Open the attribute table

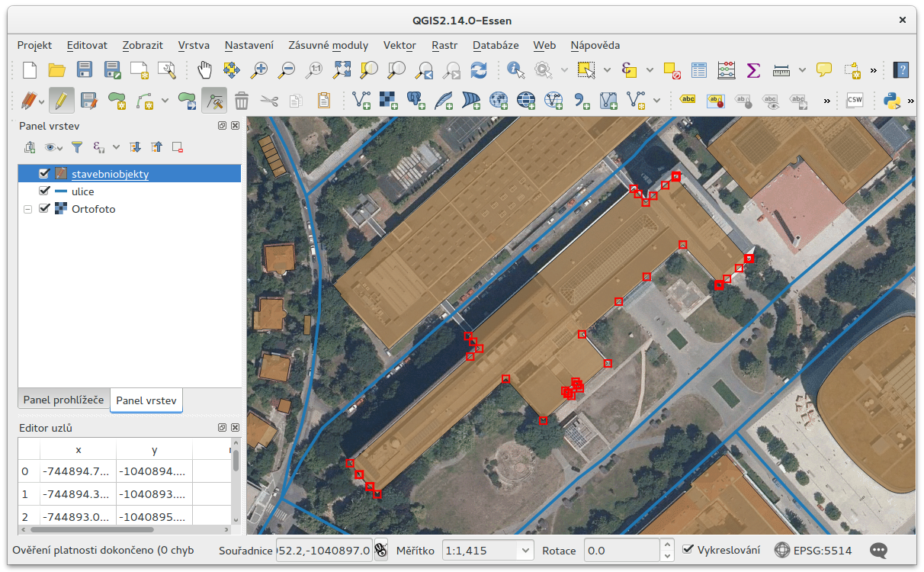[x=699, y=70]
